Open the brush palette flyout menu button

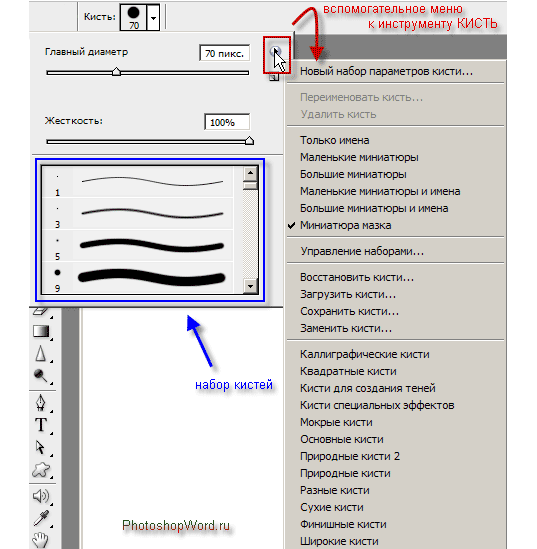[x=276, y=51]
